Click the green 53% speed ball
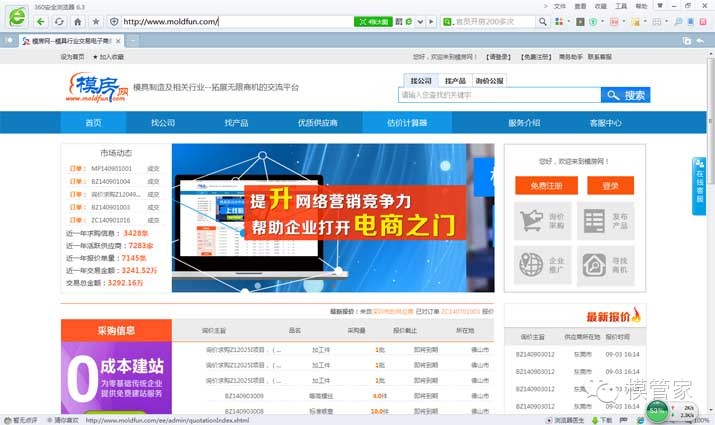 click(x=657, y=411)
